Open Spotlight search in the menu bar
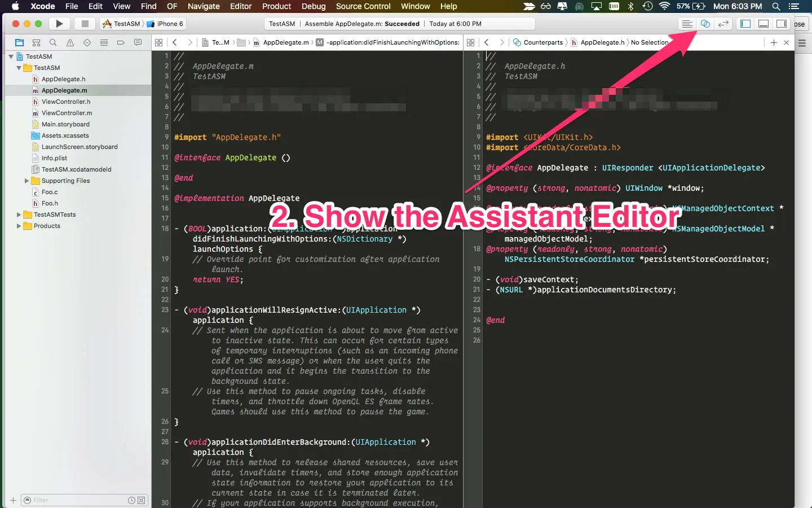The height and width of the screenshot is (508, 812). pyautogui.click(x=776, y=6)
